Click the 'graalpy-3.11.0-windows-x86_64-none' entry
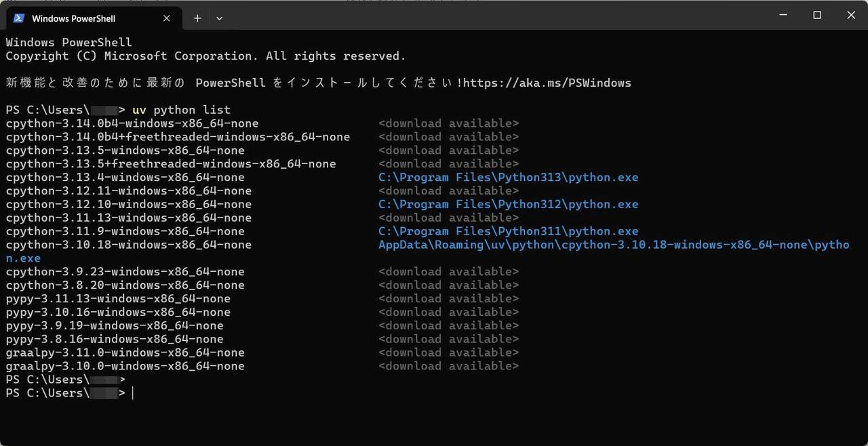 pos(125,353)
